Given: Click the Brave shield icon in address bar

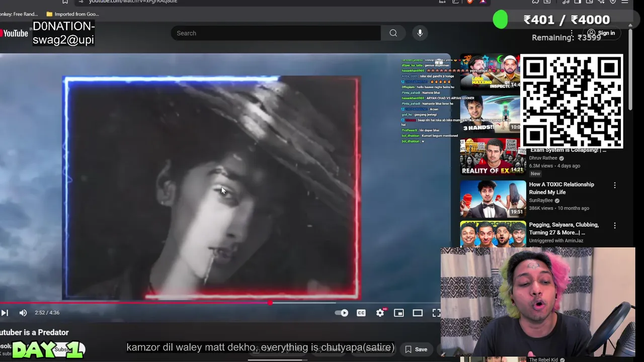Looking at the screenshot, I should 470,2.
